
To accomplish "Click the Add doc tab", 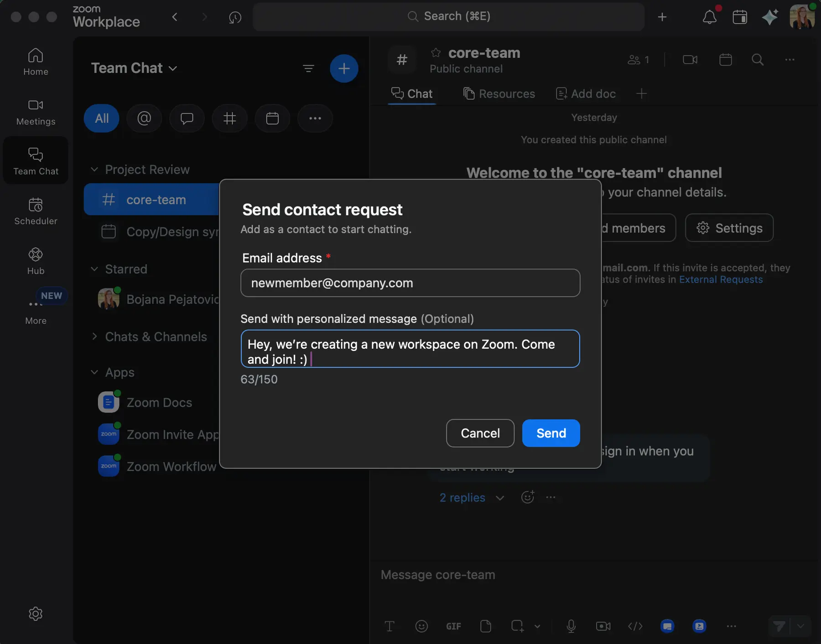I will (586, 94).
